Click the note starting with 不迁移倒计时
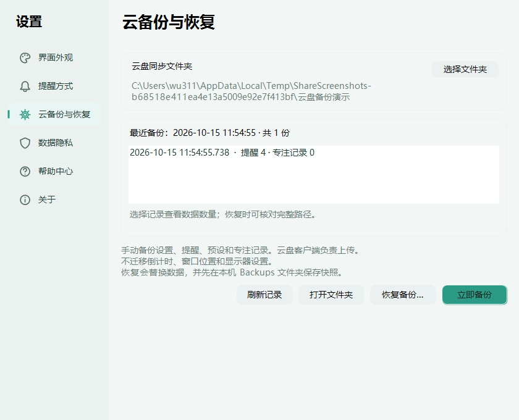This screenshot has height=420, width=519. coord(197,261)
